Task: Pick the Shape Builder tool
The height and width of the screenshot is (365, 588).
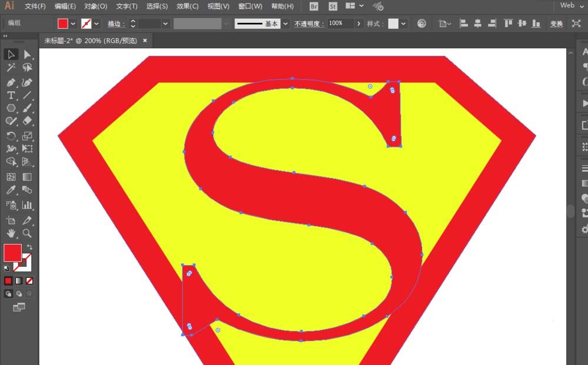Action: coord(11,162)
